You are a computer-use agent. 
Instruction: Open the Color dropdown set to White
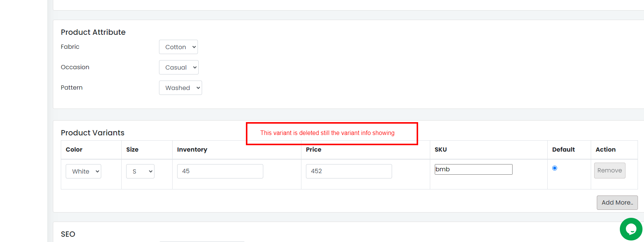click(83, 171)
